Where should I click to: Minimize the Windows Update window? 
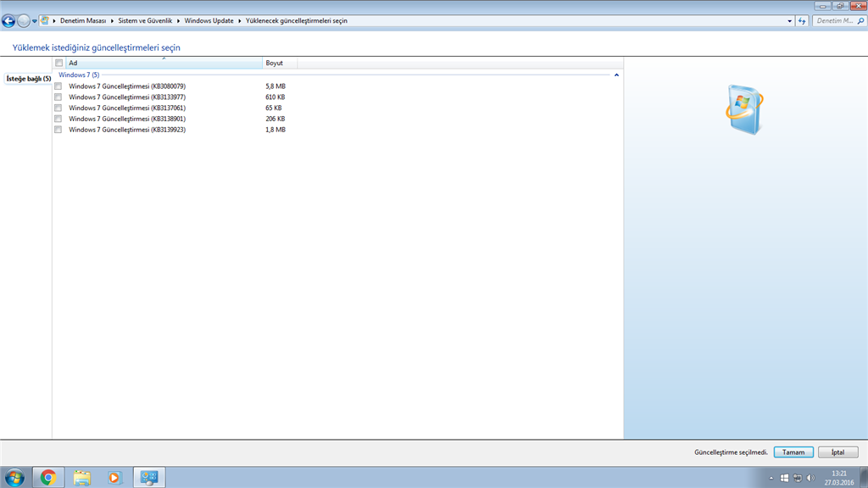coord(822,6)
